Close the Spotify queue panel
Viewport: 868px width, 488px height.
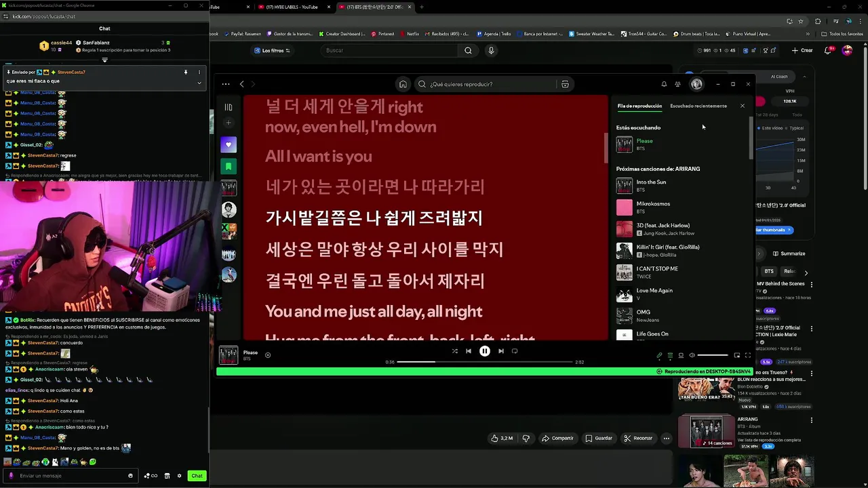tap(742, 106)
